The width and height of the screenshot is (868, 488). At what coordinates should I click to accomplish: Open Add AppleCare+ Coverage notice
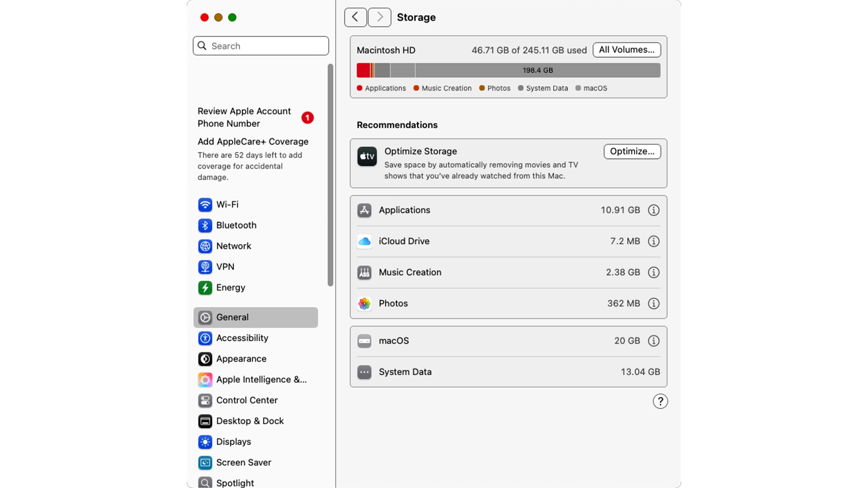pyautogui.click(x=253, y=159)
